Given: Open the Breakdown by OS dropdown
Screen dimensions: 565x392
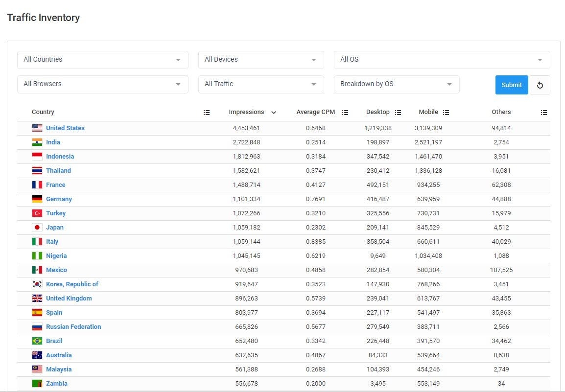Looking at the screenshot, I should [x=396, y=84].
